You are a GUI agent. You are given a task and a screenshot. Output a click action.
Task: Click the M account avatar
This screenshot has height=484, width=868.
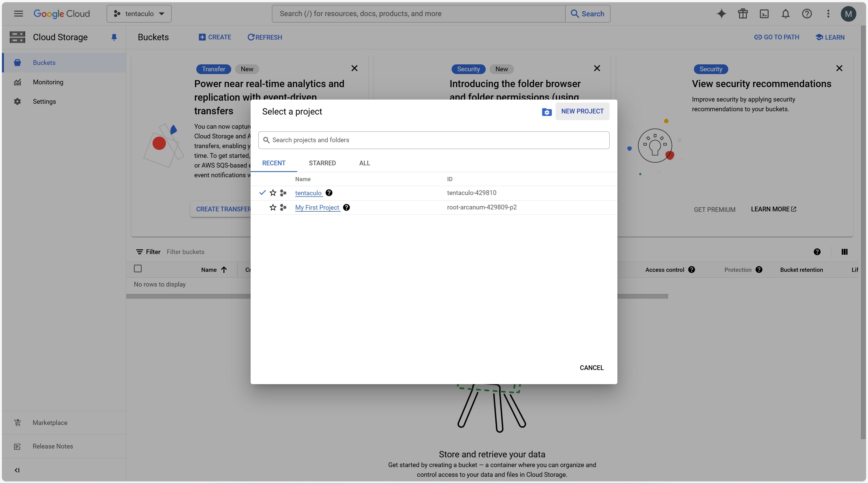(x=848, y=14)
